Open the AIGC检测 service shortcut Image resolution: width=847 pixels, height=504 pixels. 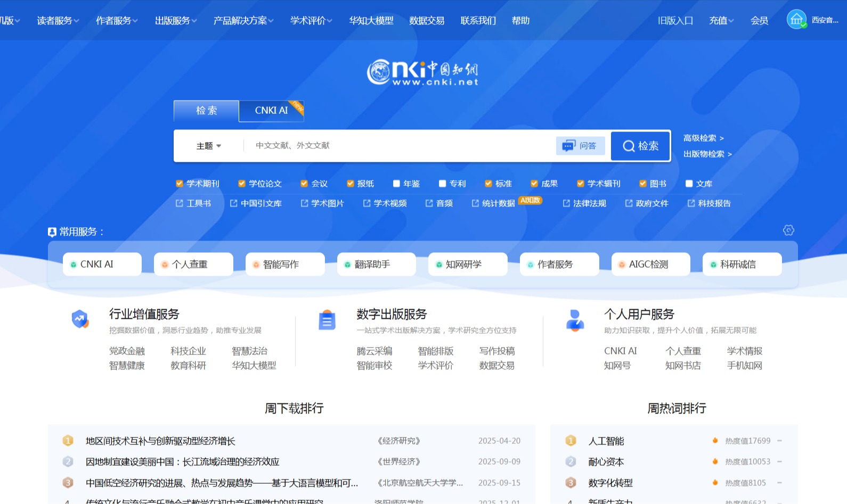pyautogui.click(x=650, y=265)
